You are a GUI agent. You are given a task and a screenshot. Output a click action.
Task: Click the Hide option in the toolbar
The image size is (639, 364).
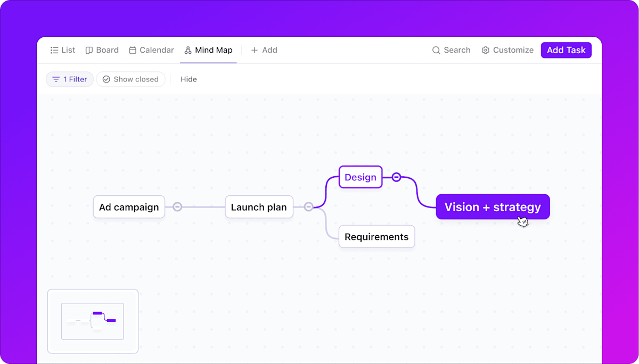[189, 79]
